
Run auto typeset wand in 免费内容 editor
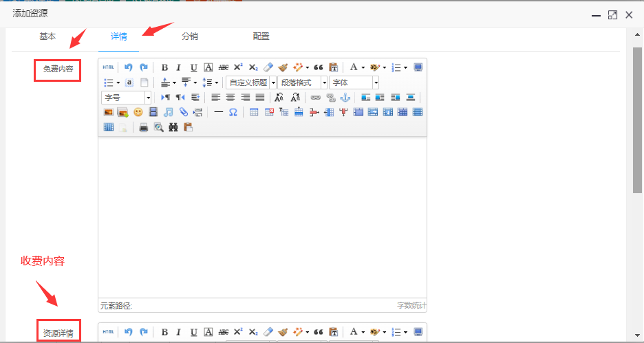297,67
